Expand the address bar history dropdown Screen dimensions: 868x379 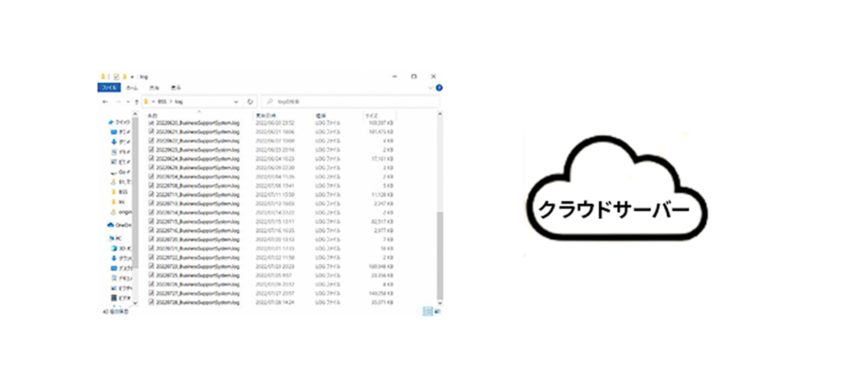click(x=236, y=102)
